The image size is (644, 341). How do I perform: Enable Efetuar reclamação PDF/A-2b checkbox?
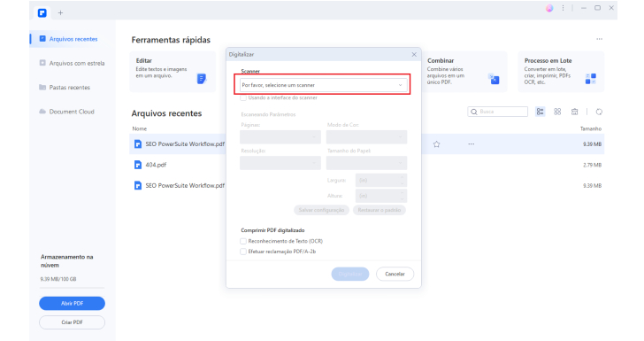click(243, 252)
